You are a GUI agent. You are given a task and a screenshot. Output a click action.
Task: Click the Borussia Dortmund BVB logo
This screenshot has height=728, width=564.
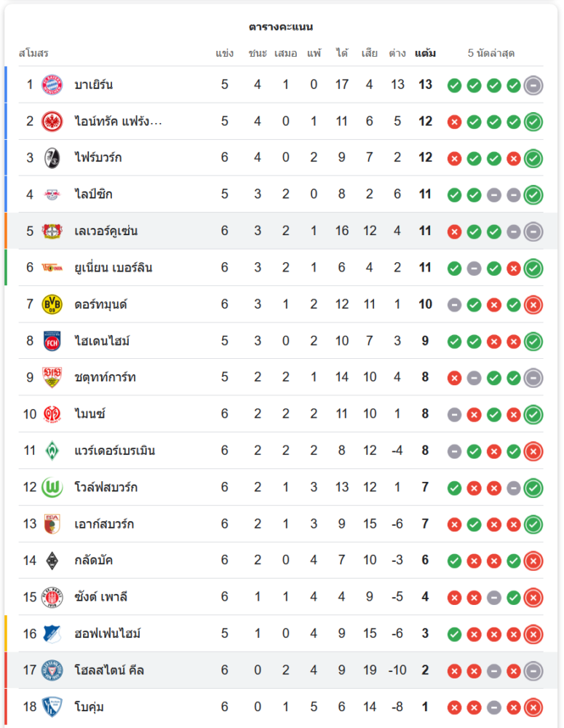[x=52, y=304]
